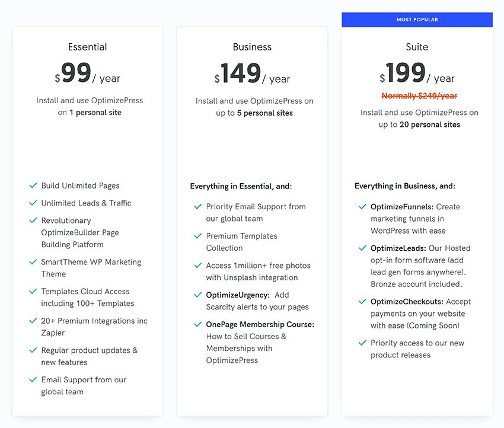Click the $149 / year price
The height and width of the screenshot is (428, 504).
253,73
